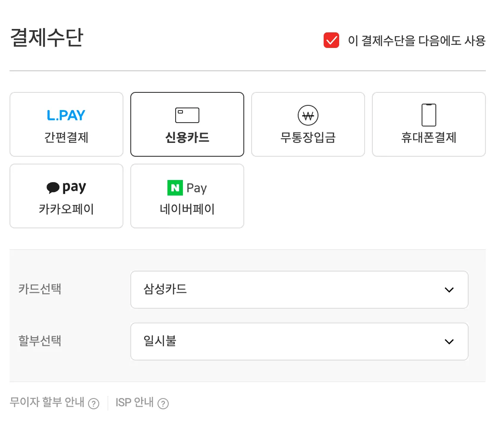Choose the 휴대폰결제 payment tab
Image resolution: width=504 pixels, height=430 pixels.
pos(429,124)
